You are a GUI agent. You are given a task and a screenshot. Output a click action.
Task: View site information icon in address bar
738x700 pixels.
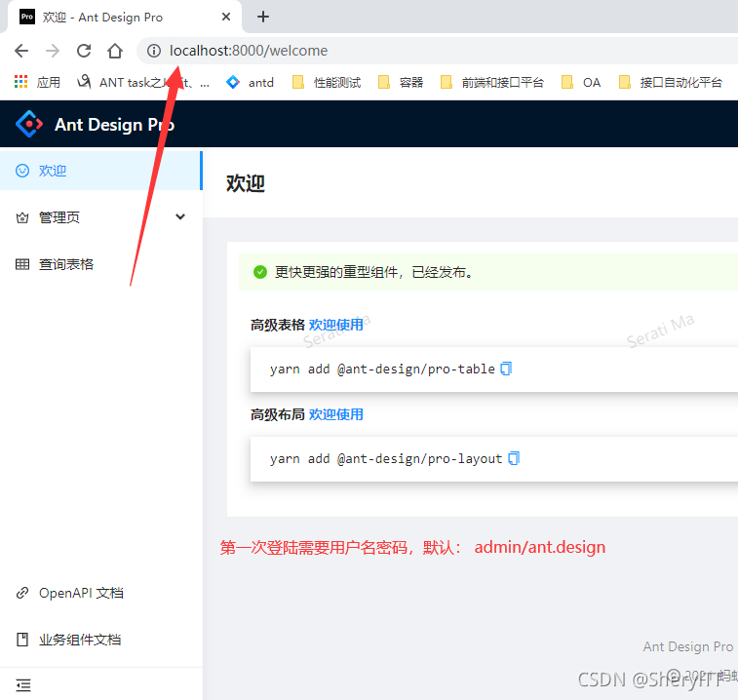click(x=154, y=51)
